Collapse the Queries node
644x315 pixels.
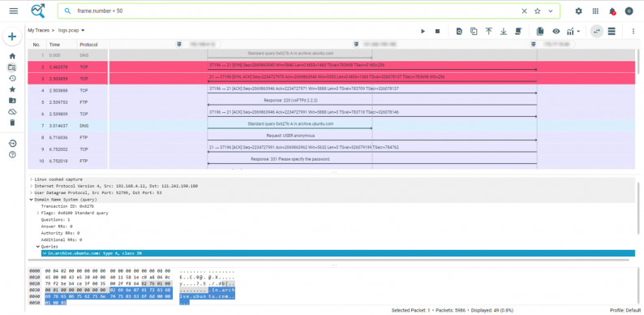click(x=38, y=247)
